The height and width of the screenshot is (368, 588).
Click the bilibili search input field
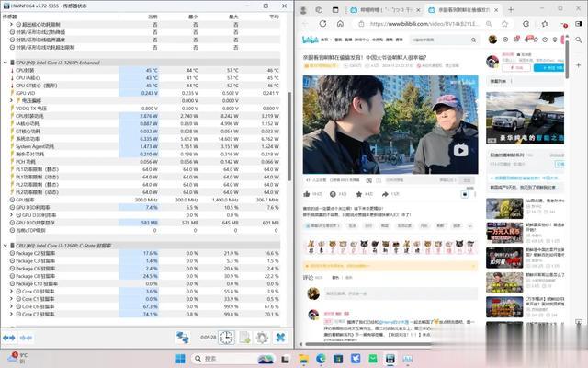click(439, 40)
